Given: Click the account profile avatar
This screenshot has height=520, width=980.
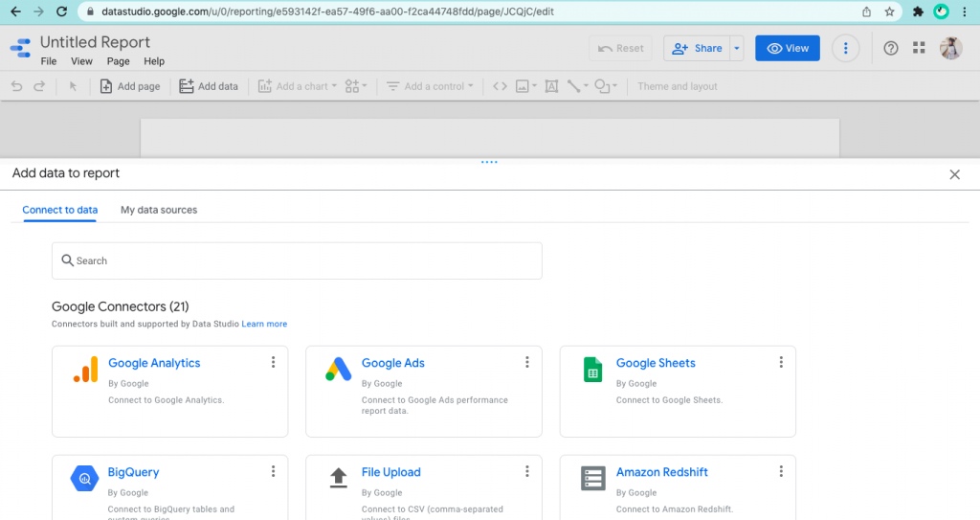Looking at the screenshot, I should 950,48.
